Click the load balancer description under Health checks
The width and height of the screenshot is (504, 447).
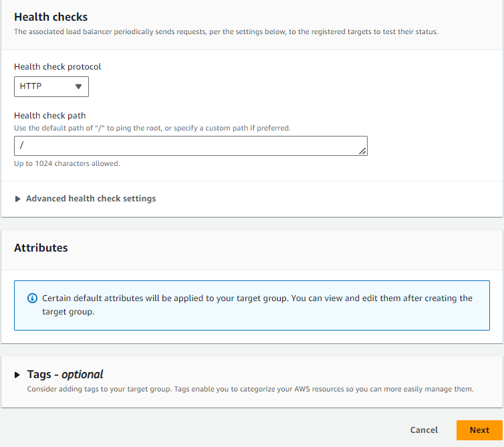226,32
